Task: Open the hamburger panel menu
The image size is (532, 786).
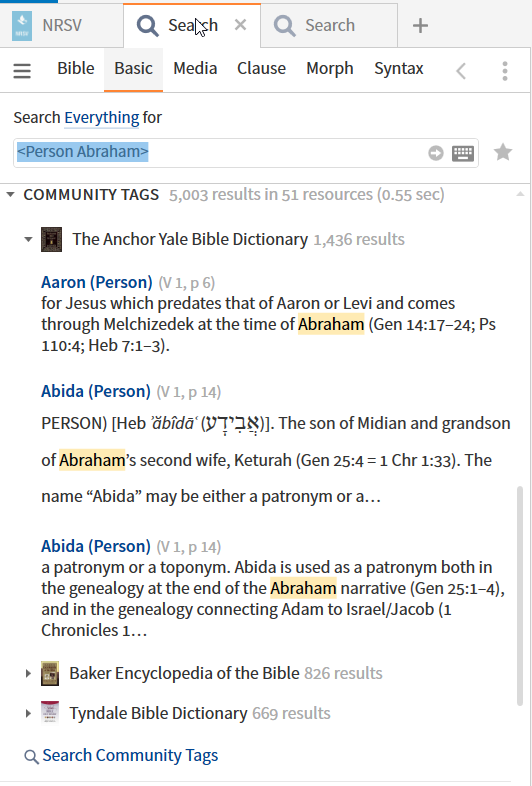Action: pyautogui.click(x=22, y=71)
